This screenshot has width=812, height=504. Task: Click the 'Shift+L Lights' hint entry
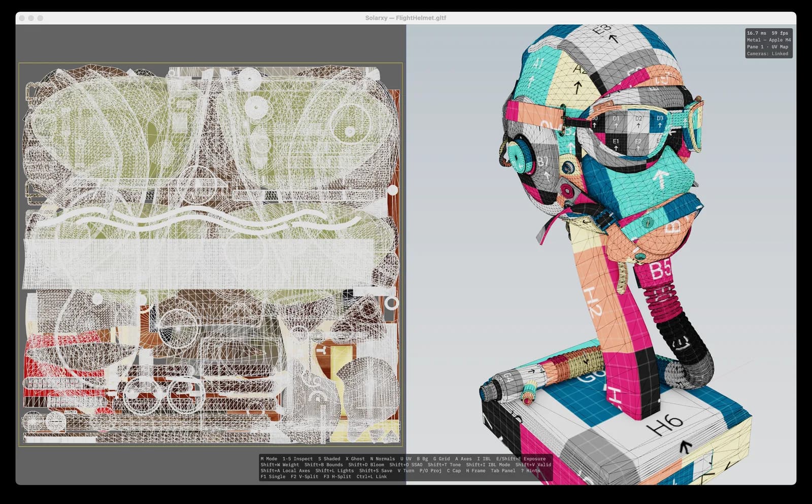pos(335,471)
